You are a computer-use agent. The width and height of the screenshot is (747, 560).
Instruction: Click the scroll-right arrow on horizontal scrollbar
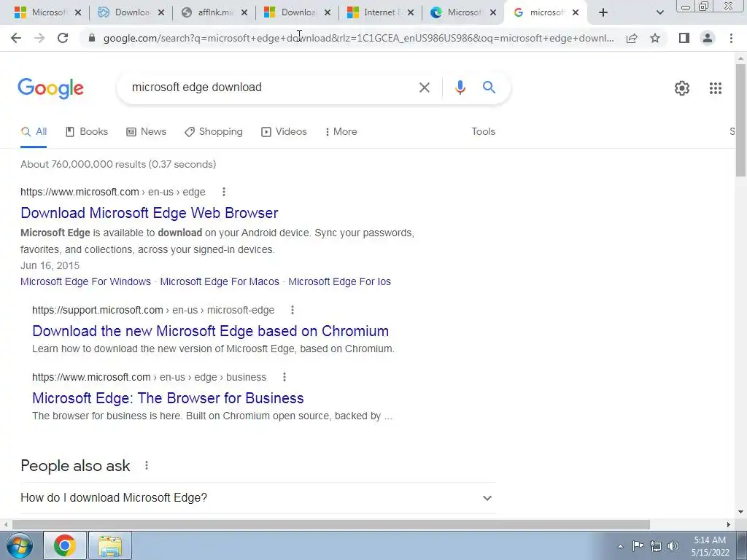[x=729, y=525]
